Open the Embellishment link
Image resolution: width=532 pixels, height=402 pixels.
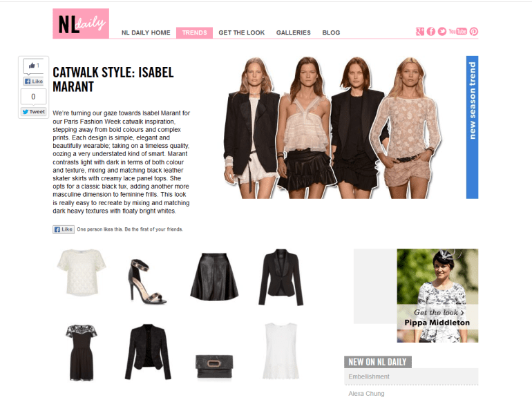pos(369,376)
